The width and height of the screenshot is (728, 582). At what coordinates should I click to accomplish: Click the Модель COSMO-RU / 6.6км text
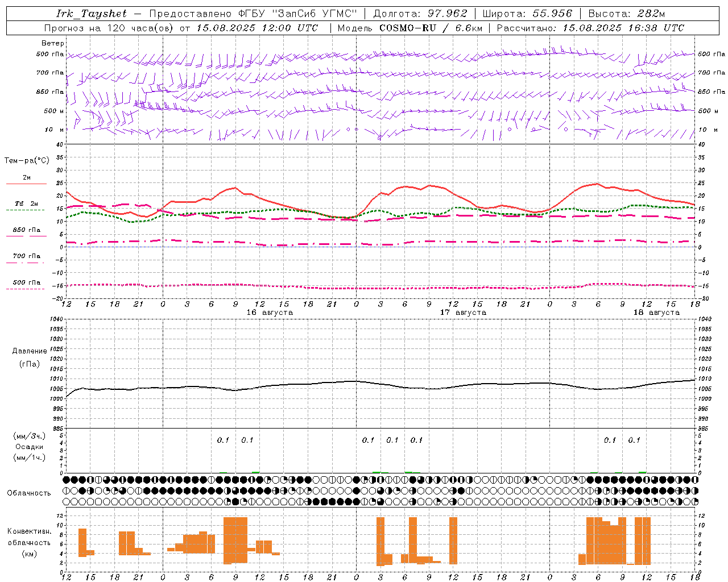(410, 28)
